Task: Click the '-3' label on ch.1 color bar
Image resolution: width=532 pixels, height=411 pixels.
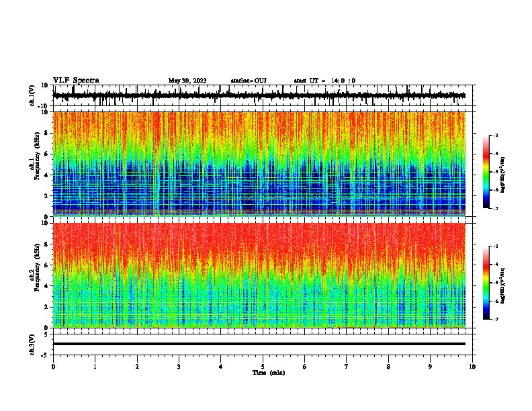Action: (x=496, y=135)
